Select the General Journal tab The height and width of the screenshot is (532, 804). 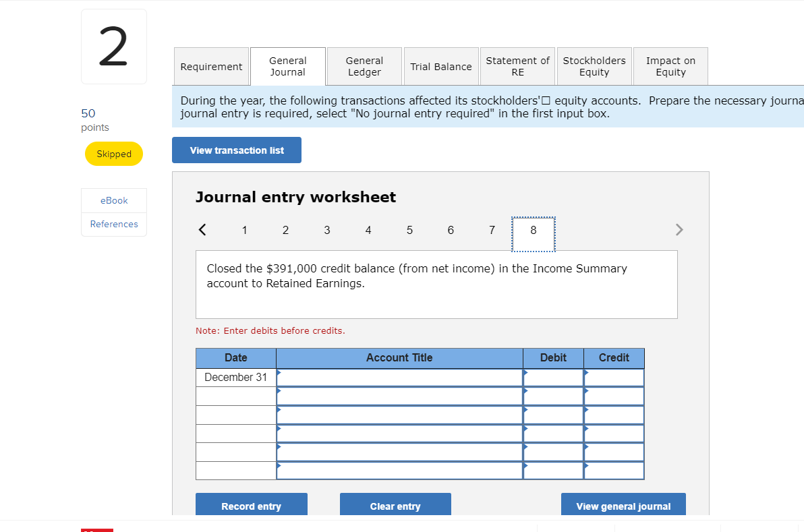point(287,66)
